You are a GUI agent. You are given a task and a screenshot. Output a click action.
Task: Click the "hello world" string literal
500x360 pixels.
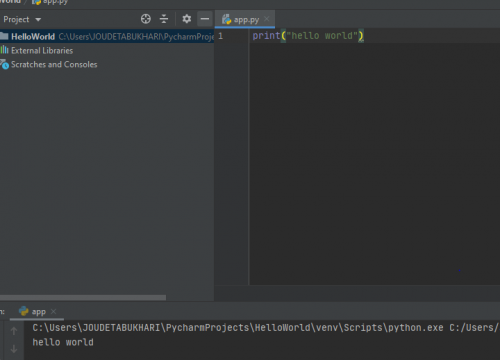coord(322,36)
